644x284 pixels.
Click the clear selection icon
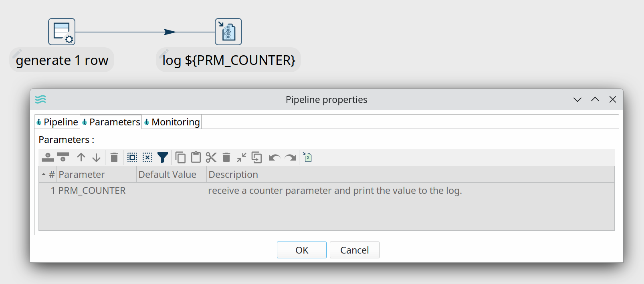click(147, 157)
